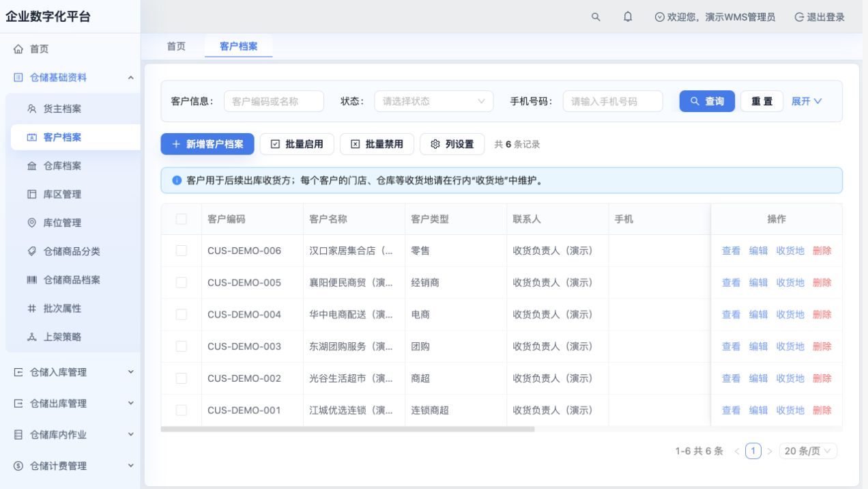Click the 货主档案 person icon
This screenshot has height=489, width=868.
[31, 109]
